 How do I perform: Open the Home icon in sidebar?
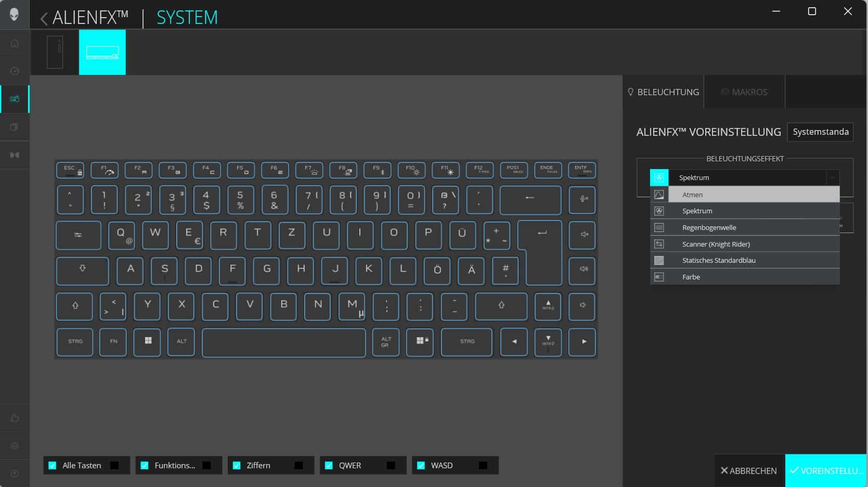pos(15,43)
